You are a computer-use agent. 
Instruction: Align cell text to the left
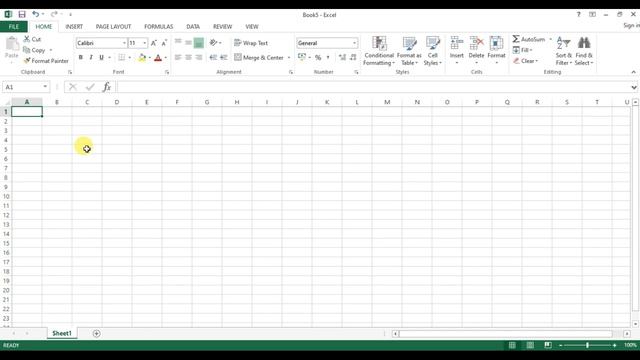tap(178, 58)
